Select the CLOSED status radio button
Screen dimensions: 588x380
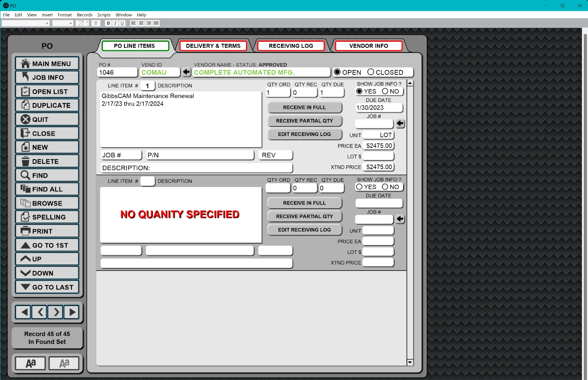pyautogui.click(x=371, y=72)
